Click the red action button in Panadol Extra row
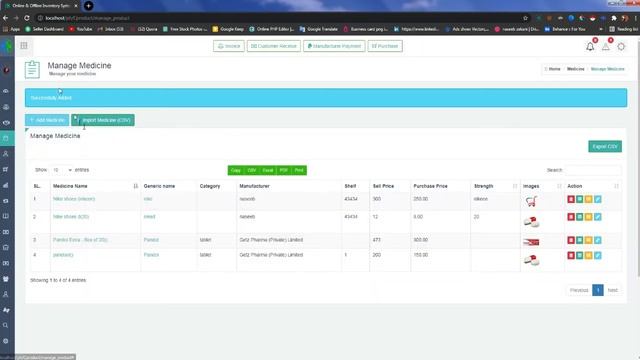The height and width of the screenshot is (360, 640). coord(571,240)
